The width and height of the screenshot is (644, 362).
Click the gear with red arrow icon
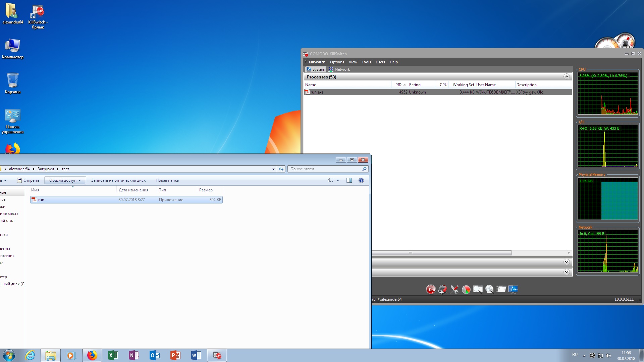pos(442,289)
